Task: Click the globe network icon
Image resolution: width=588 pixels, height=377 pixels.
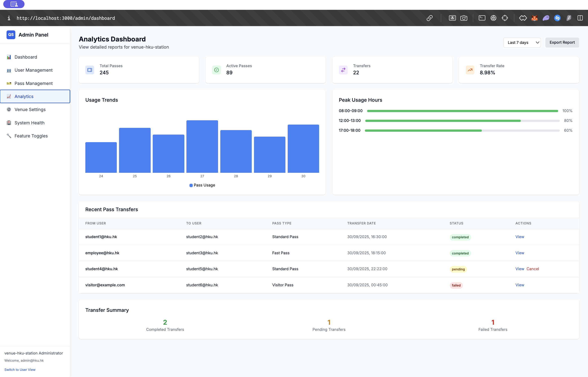Action: pyautogui.click(x=493, y=18)
